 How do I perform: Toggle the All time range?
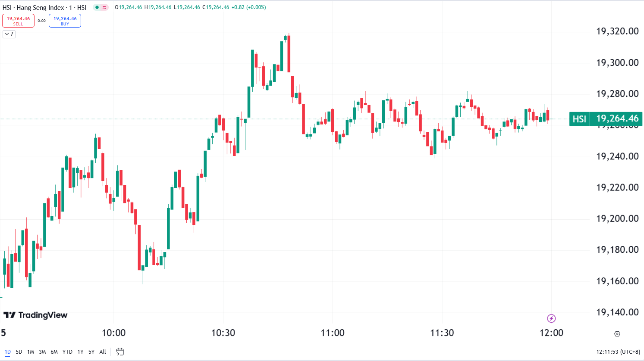[x=102, y=352]
